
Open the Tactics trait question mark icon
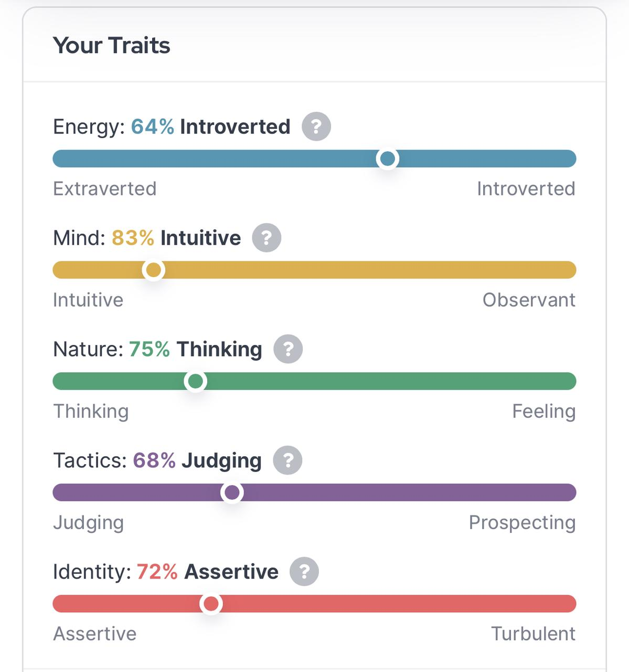click(x=287, y=460)
